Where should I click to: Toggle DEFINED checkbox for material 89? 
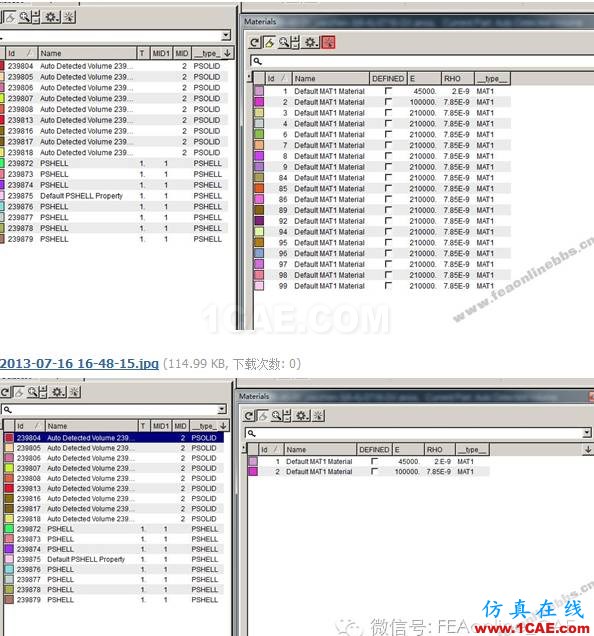click(x=388, y=210)
